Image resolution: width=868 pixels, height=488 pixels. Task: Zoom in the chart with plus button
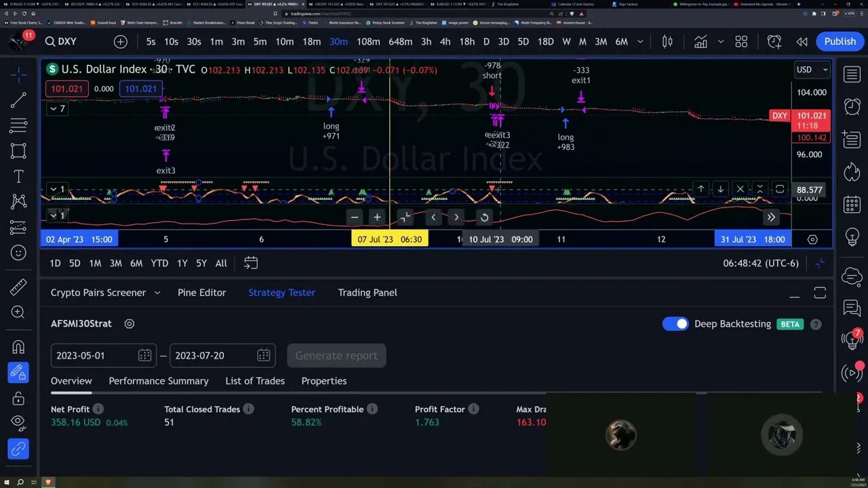[x=377, y=218]
